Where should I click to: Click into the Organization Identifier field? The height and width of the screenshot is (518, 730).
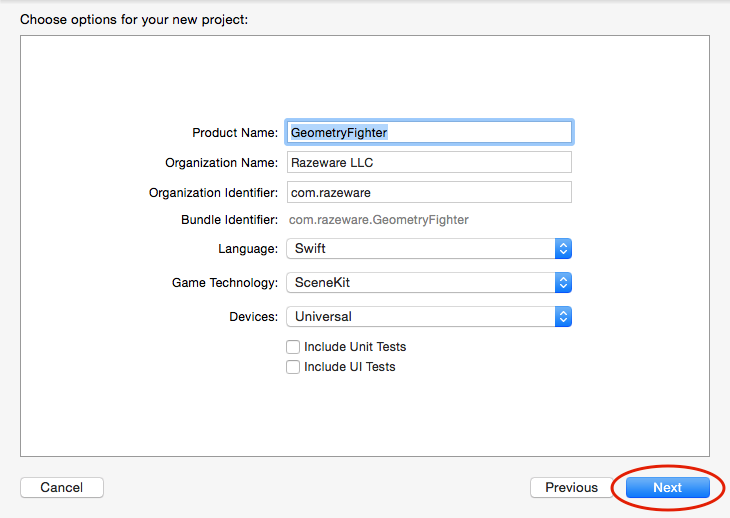pyautogui.click(x=428, y=192)
